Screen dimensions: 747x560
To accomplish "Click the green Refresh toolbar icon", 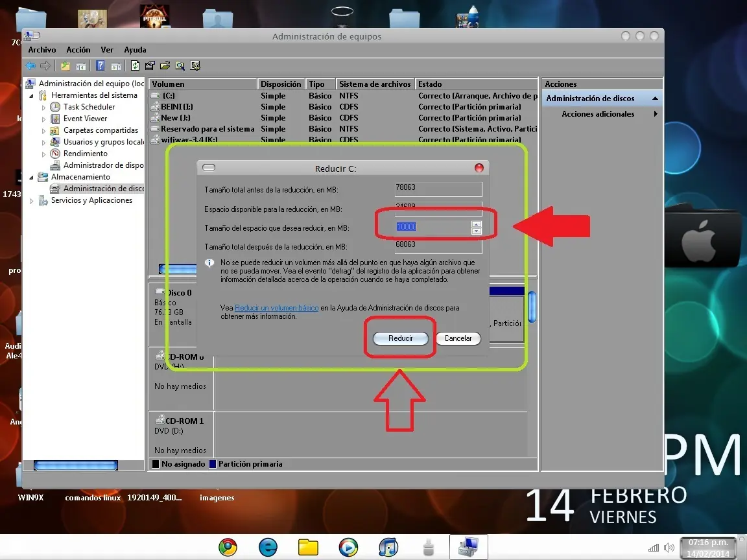I will tap(136, 65).
